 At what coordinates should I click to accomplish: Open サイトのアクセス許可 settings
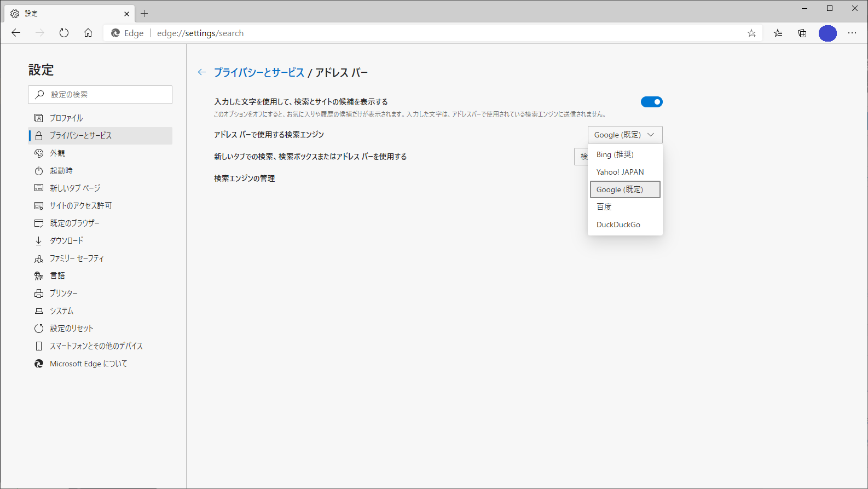[x=100, y=206]
